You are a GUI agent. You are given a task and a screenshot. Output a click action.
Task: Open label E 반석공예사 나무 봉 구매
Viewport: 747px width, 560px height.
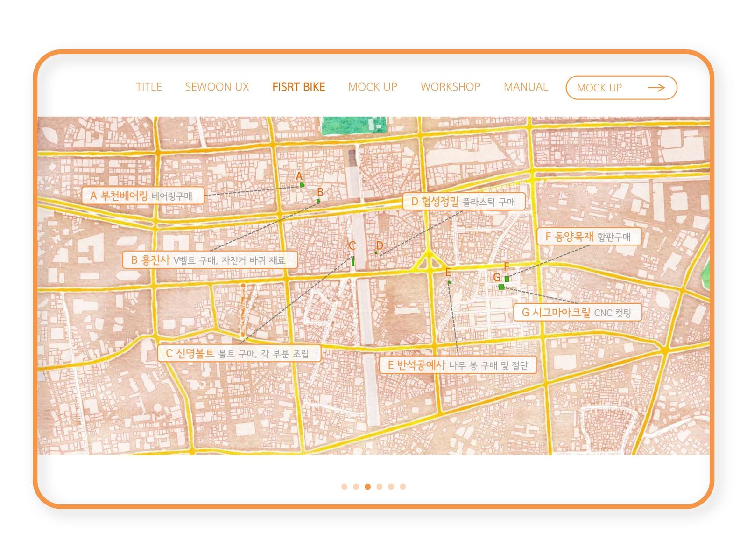coord(458,365)
